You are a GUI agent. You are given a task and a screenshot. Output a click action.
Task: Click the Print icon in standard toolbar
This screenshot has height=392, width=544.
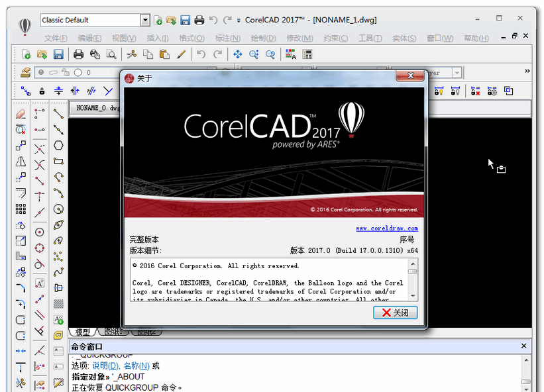coord(78,54)
